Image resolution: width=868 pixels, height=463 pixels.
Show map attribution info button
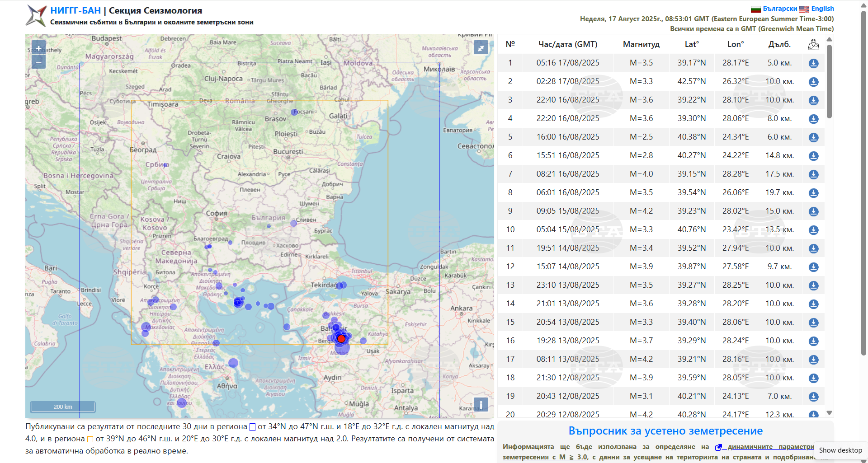pos(481,404)
